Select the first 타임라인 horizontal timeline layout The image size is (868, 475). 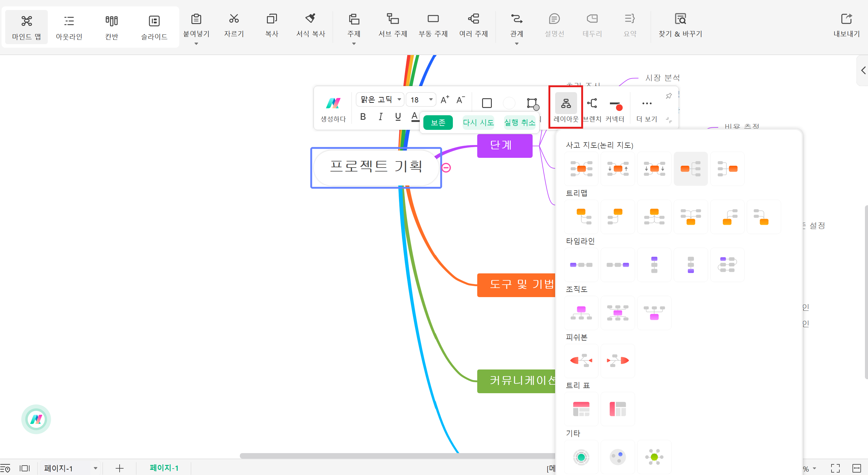[581, 265]
